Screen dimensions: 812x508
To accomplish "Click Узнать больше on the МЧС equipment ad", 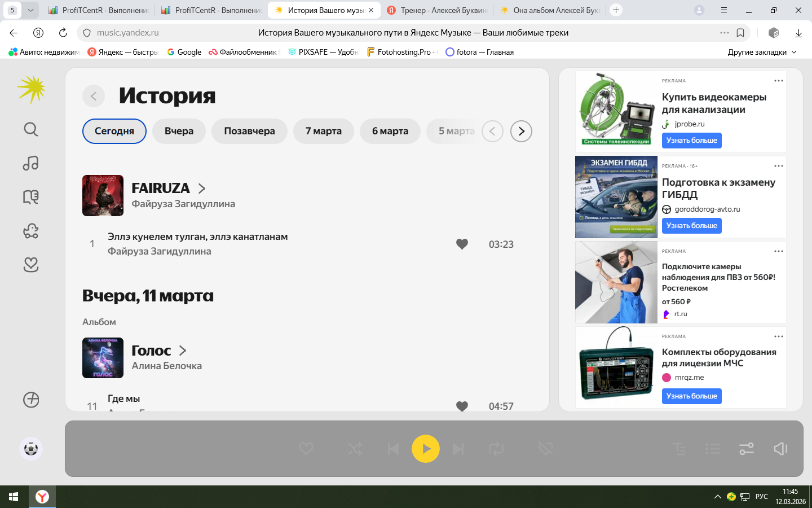I will tap(692, 396).
